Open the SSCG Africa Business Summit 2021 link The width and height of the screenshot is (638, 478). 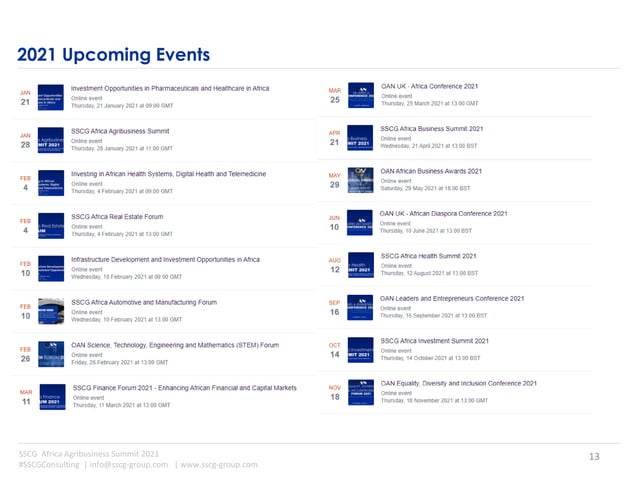click(x=432, y=129)
